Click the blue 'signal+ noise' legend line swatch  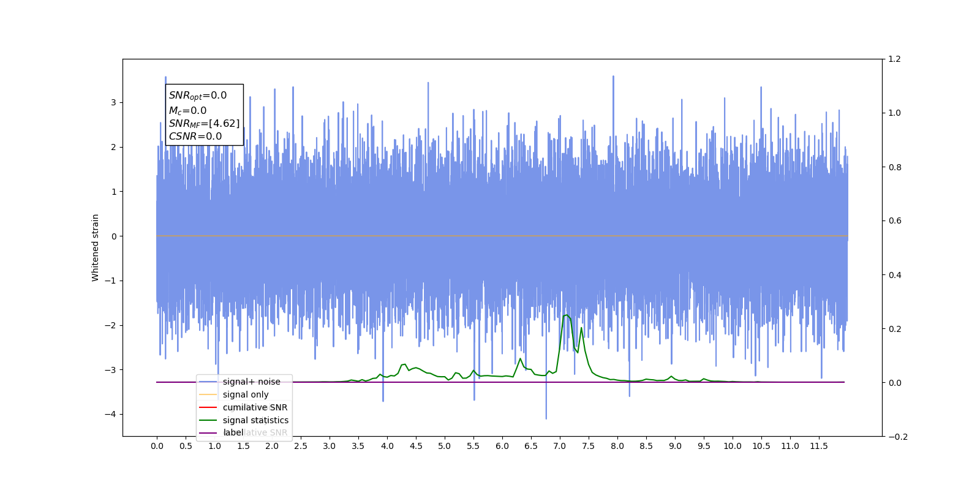tap(208, 382)
